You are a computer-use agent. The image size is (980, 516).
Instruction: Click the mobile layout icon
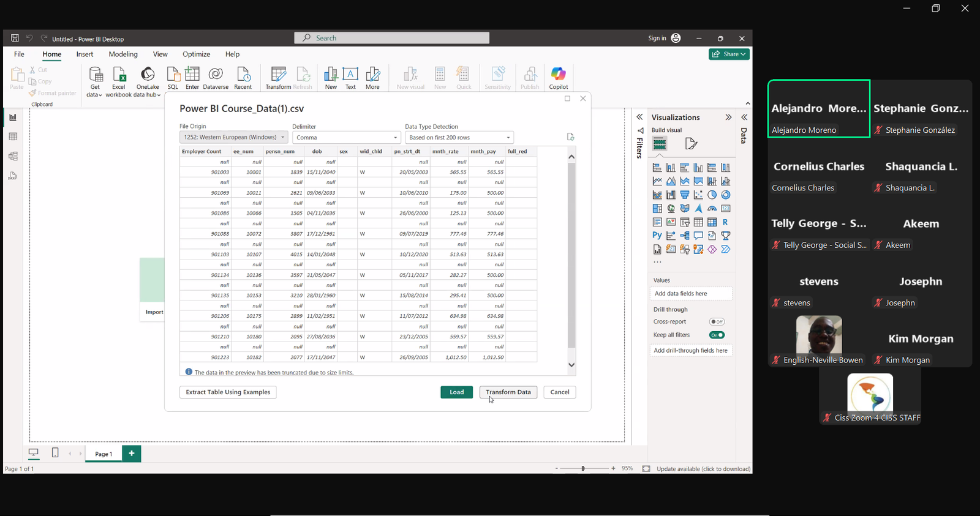55,453
